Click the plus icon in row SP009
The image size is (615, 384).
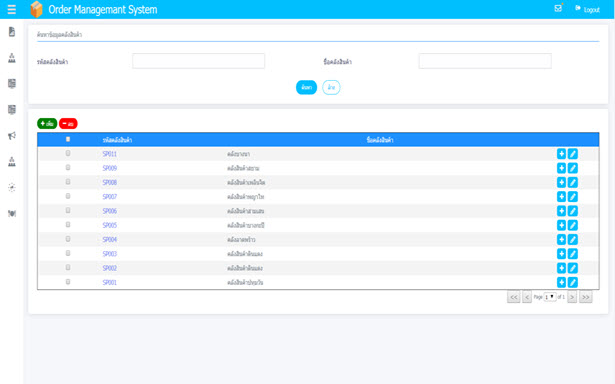(561, 168)
